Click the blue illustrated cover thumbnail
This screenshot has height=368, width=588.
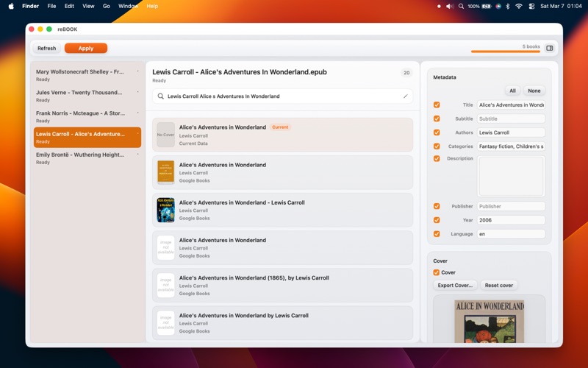click(166, 210)
